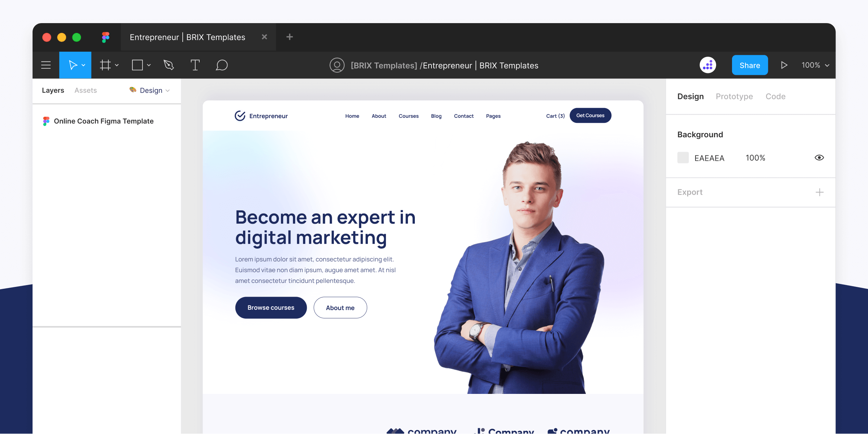Select the EAEAEA background color swatch
868x434 pixels.
click(x=683, y=157)
